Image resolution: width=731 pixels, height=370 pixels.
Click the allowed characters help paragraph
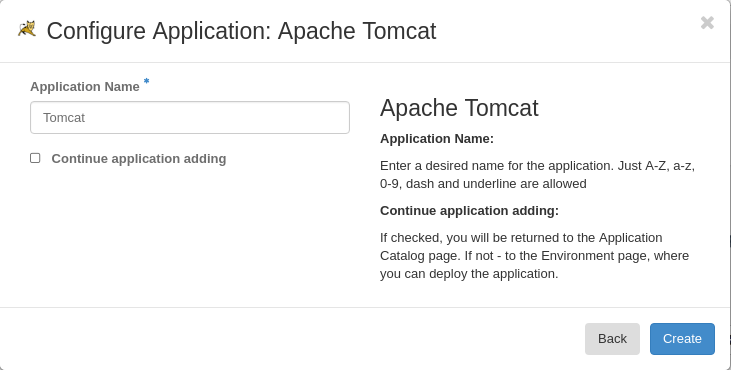tap(538, 175)
